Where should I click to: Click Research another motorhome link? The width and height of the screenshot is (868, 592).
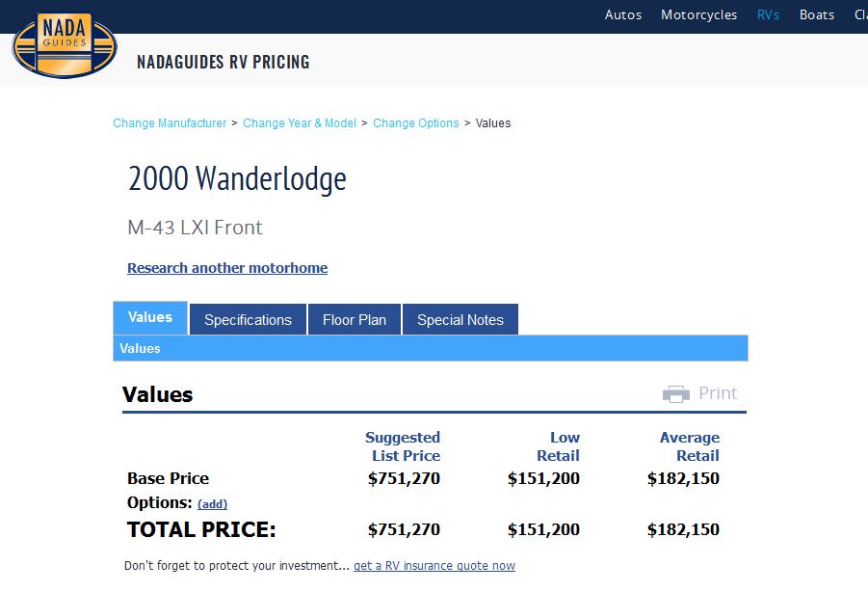tap(227, 268)
